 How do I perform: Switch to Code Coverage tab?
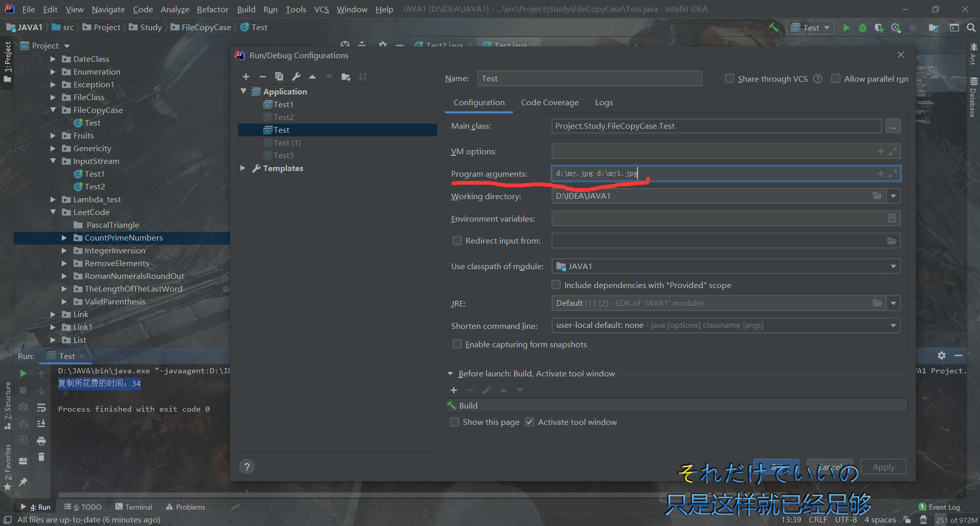pyautogui.click(x=550, y=103)
